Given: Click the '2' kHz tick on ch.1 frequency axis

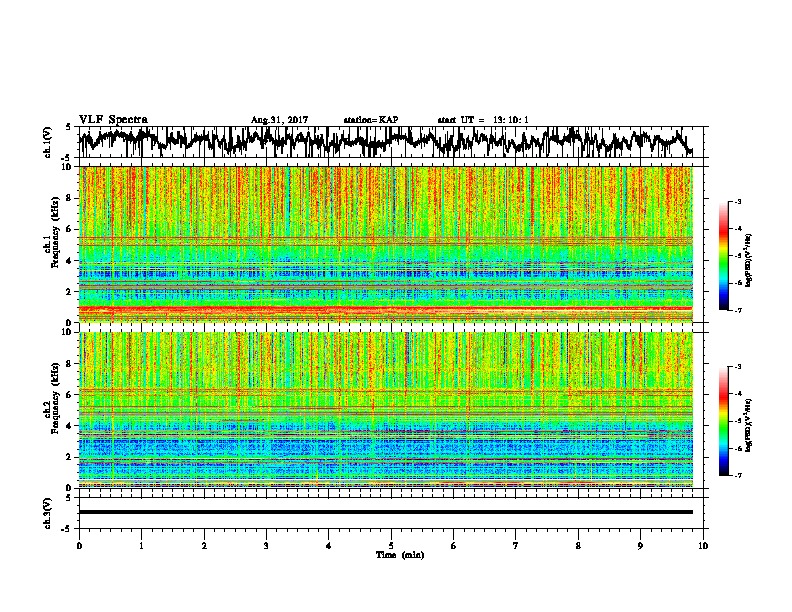Looking at the screenshot, I should [70, 292].
